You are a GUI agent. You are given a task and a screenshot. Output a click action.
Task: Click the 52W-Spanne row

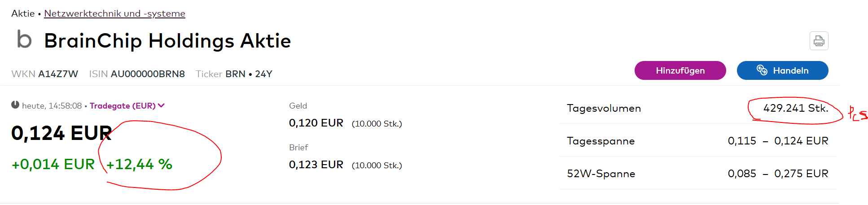[697, 173]
